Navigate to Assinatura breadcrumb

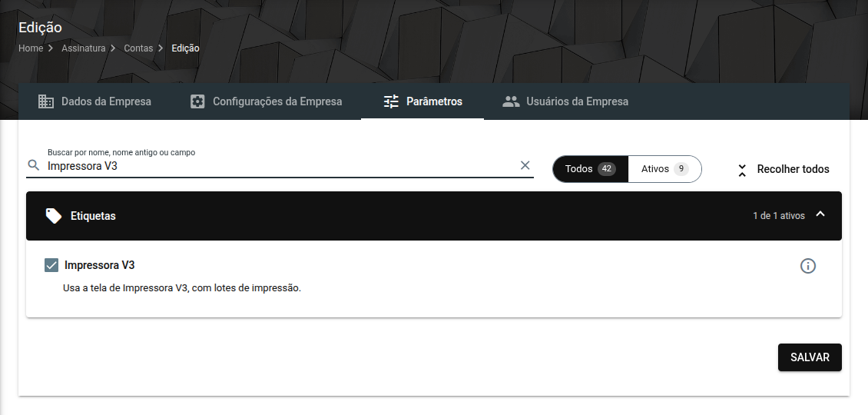[83, 48]
